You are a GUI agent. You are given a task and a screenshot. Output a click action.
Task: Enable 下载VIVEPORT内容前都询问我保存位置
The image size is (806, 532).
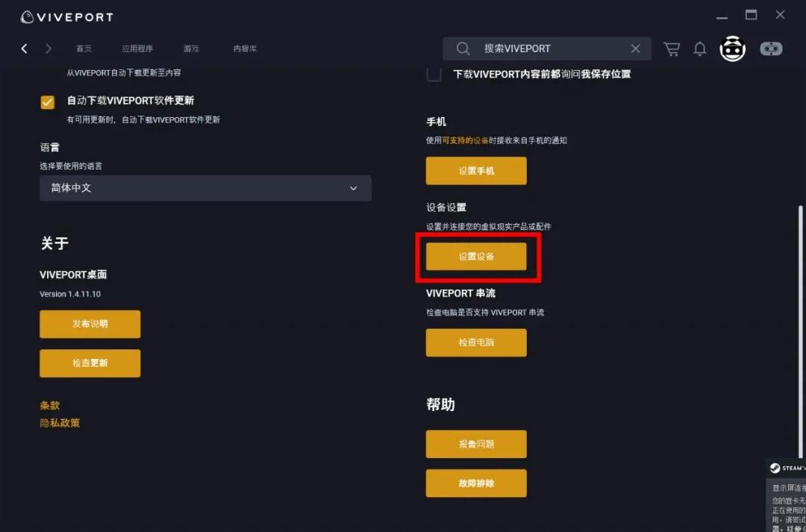434,73
